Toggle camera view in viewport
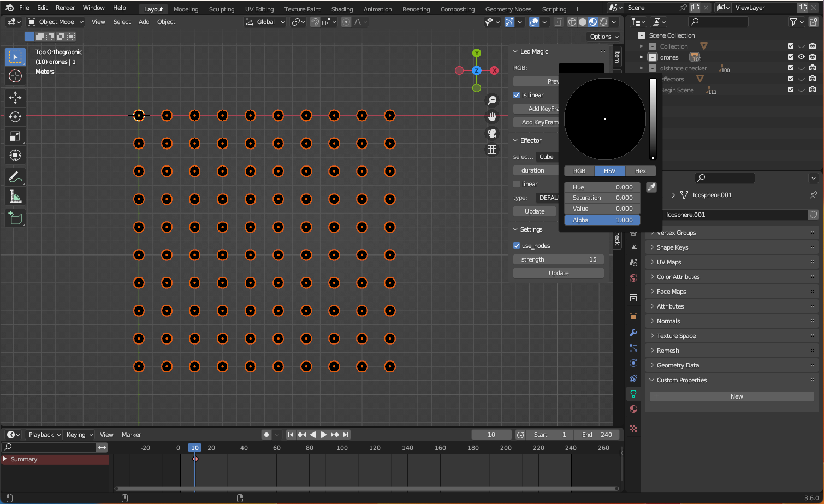 point(492,133)
